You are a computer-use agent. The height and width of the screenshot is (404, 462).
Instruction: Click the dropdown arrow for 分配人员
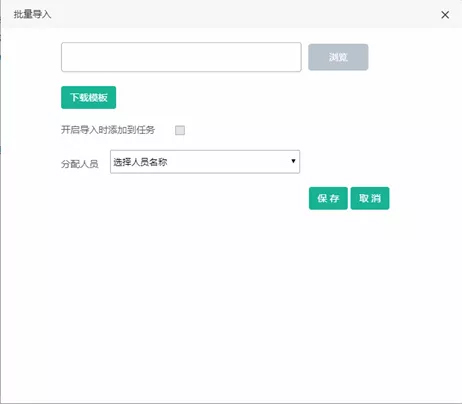point(293,161)
